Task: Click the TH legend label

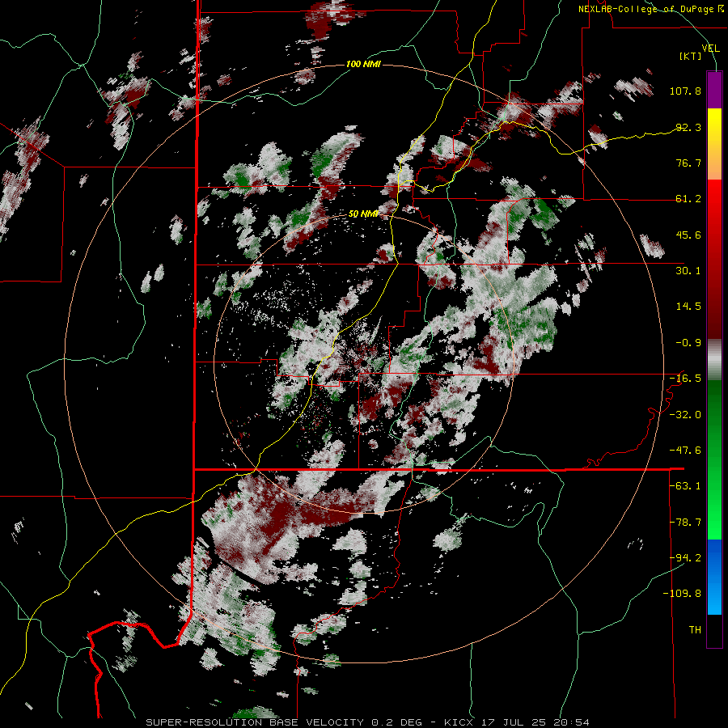Action: [x=695, y=630]
